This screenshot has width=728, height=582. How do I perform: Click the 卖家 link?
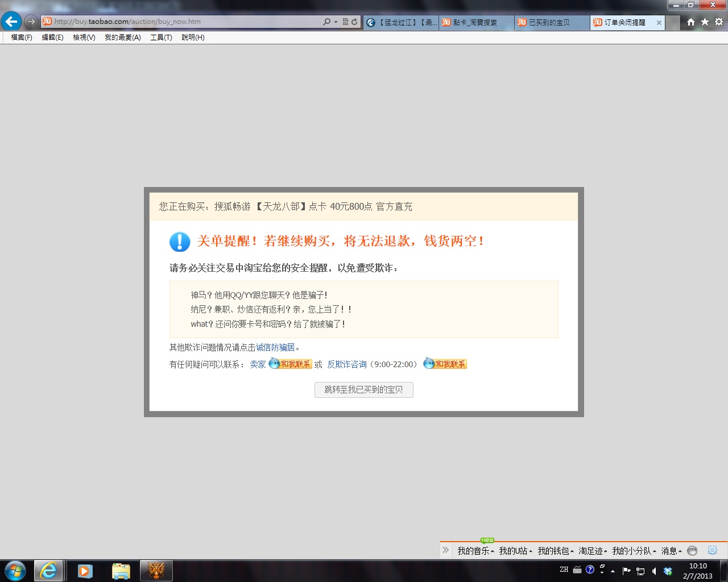pyautogui.click(x=258, y=364)
